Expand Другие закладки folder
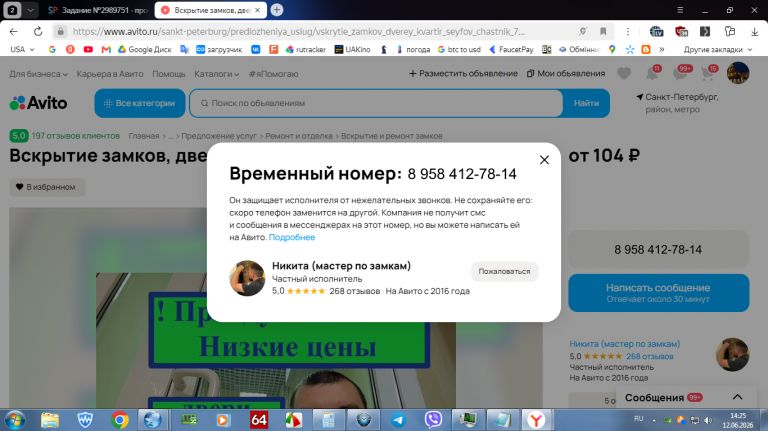 (x=718, y=49)
